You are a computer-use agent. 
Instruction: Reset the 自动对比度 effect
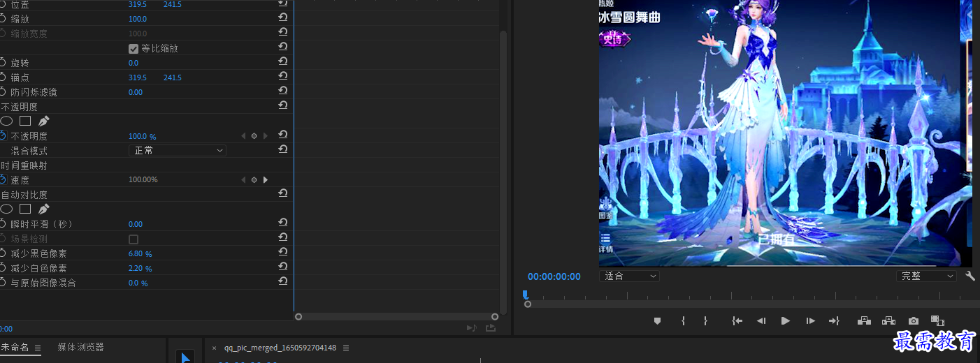(x=282, y=193)
